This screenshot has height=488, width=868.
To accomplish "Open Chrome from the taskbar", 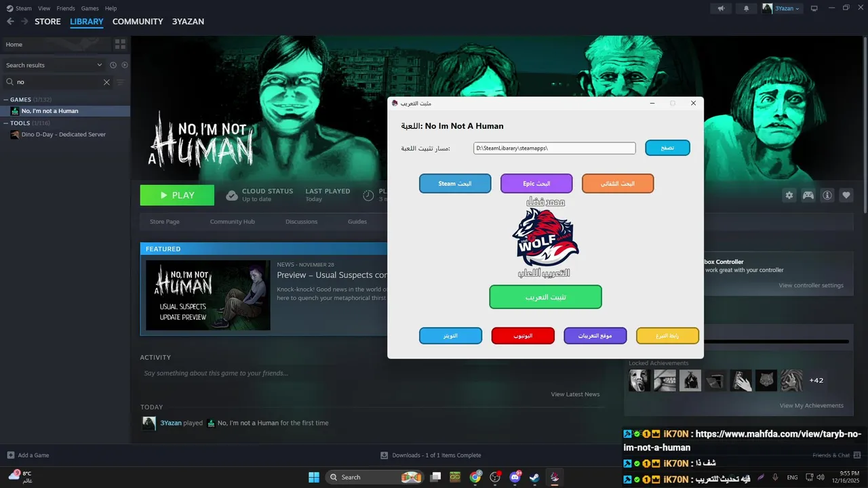I will 475,477.
